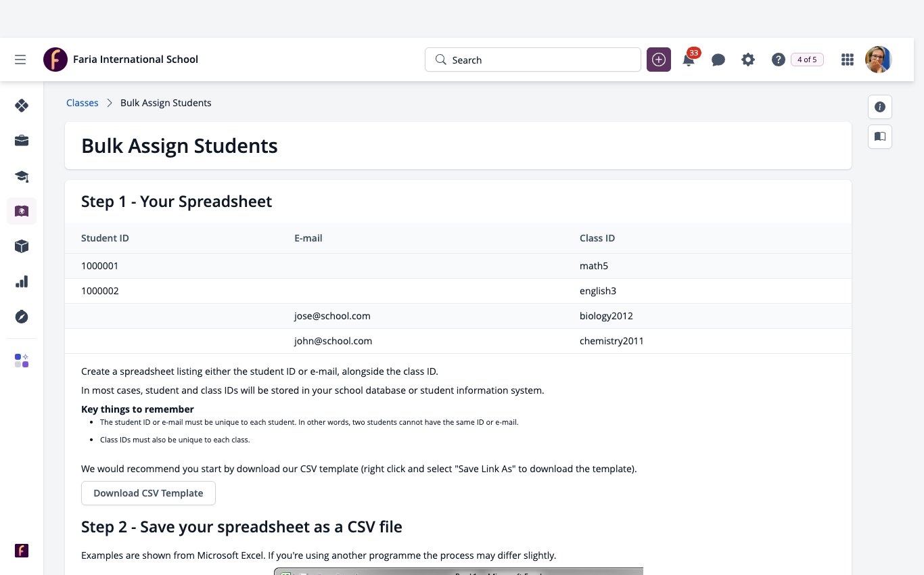Open the purple quick add plus button
The height and width of the screenshot is (575, 924).
(x=659, y=60)
